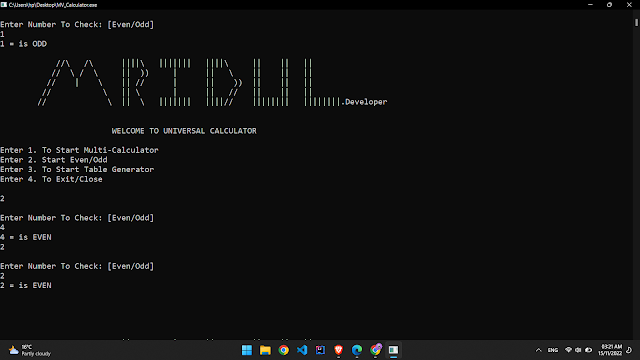Open the Chrome profile icon with purple badge
The height and width of the screenshot is (360, 640).
[376, 350]
